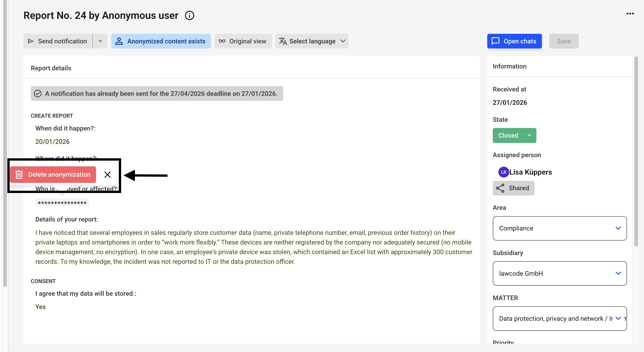This screenshot has height=352, width=644.
Task: Click the person icon on Anonymized content
Action: (119, 41)
